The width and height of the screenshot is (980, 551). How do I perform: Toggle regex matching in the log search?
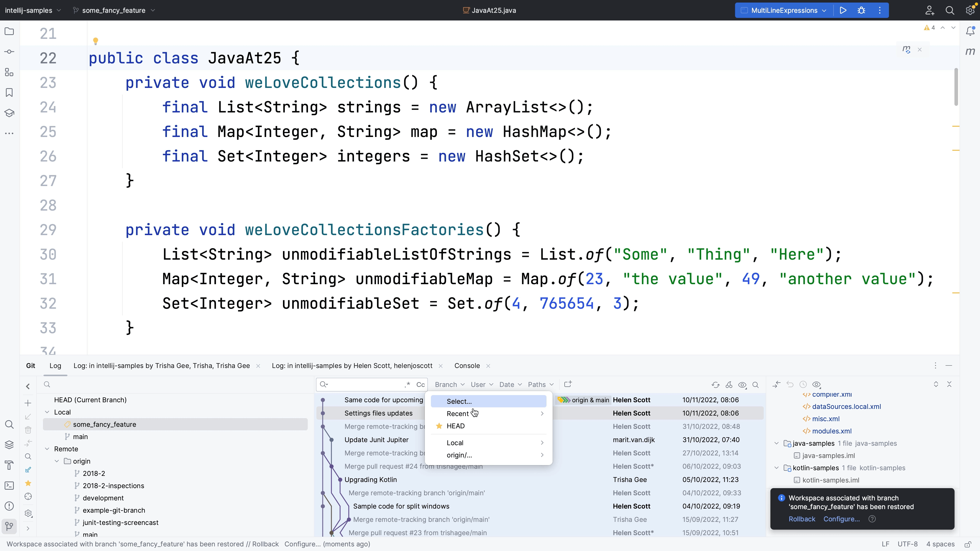click(x=407, y=384)
